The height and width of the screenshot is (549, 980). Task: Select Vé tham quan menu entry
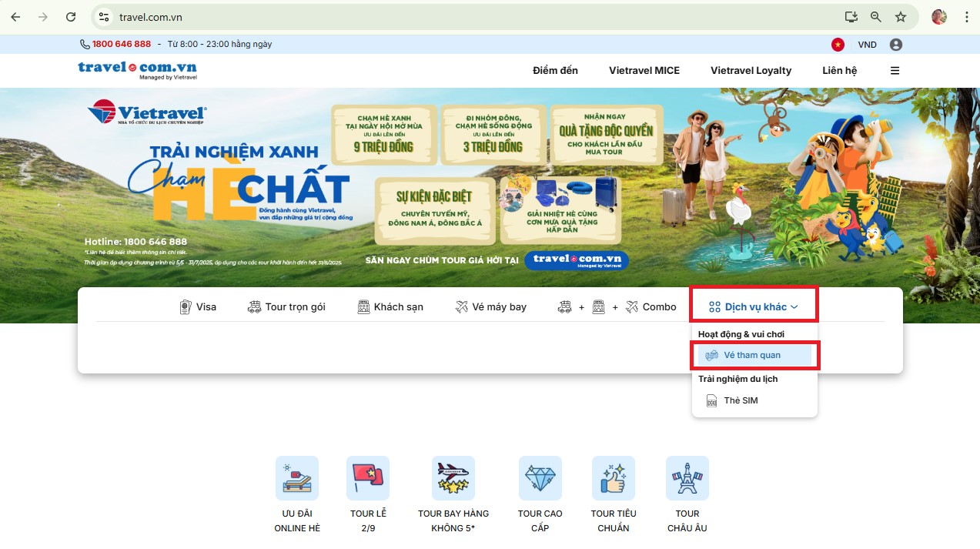(754, 355)
